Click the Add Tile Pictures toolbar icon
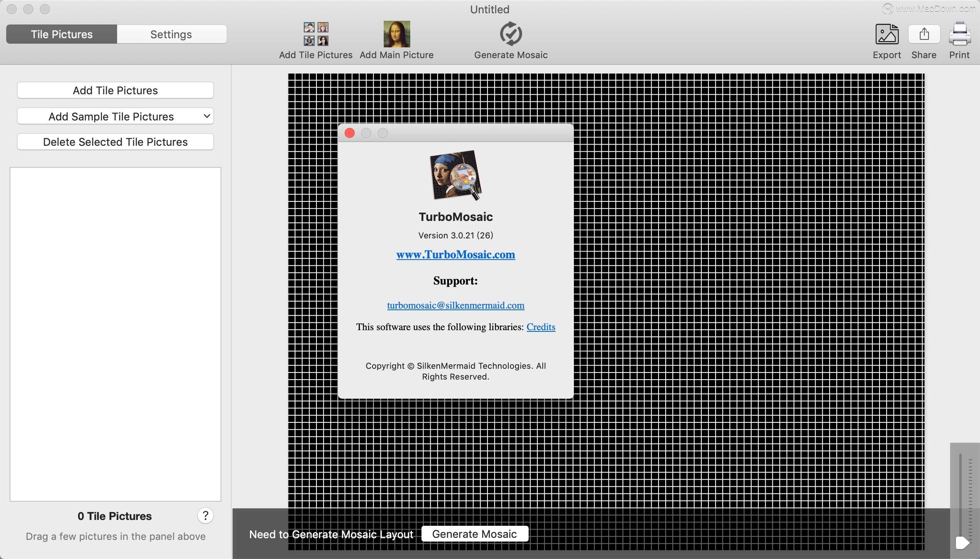 point(316,34)
